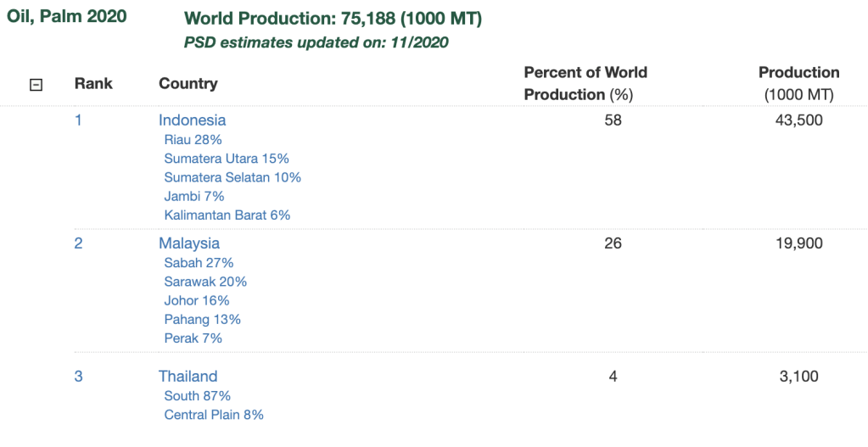Click the Percent of World Production header
The image size is (868, 447).
pyautogui.click(x=585, y=83)
